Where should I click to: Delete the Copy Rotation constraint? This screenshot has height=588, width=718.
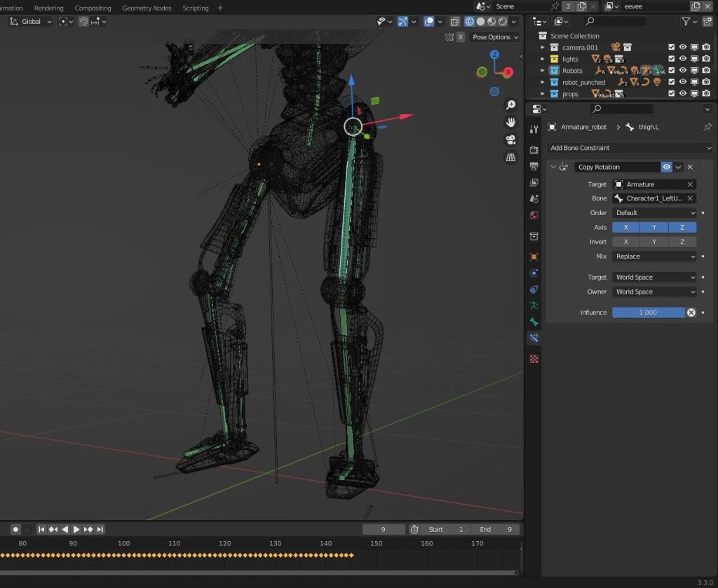[690, 167]
